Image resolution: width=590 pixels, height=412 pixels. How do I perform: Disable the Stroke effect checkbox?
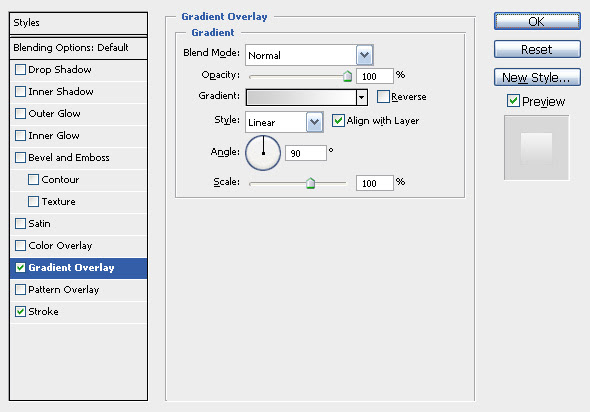(x=20, y=312)
